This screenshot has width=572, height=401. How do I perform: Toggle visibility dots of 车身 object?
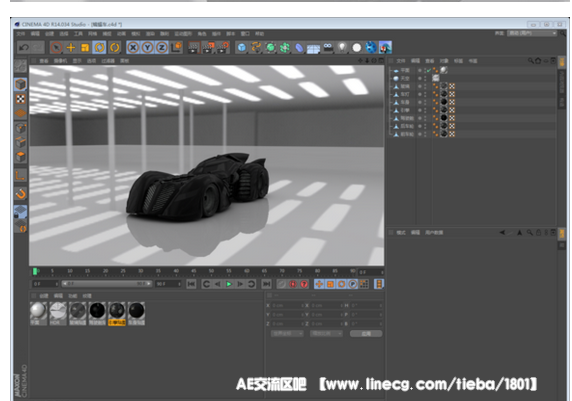pyautogui.click(x=425, y=103)
